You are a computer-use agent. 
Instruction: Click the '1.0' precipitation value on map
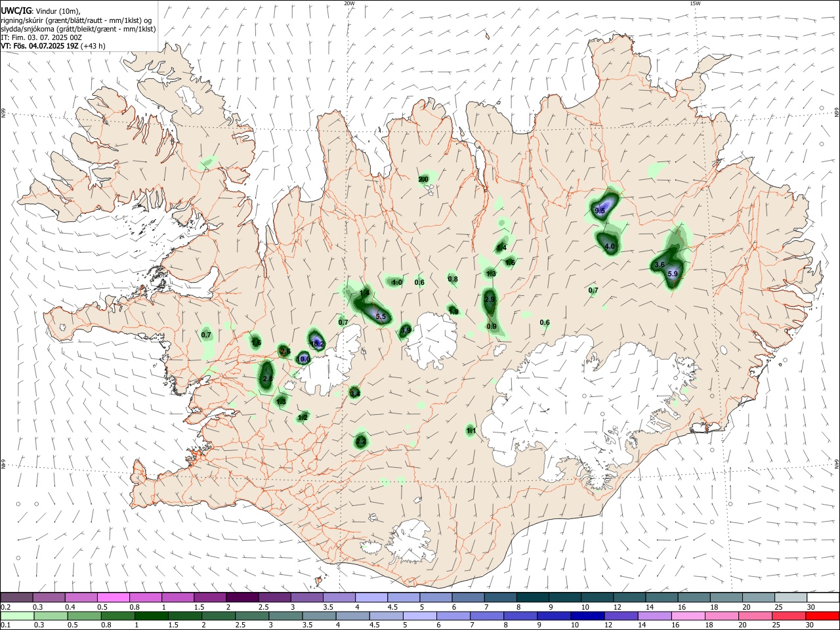pos(397,282)
